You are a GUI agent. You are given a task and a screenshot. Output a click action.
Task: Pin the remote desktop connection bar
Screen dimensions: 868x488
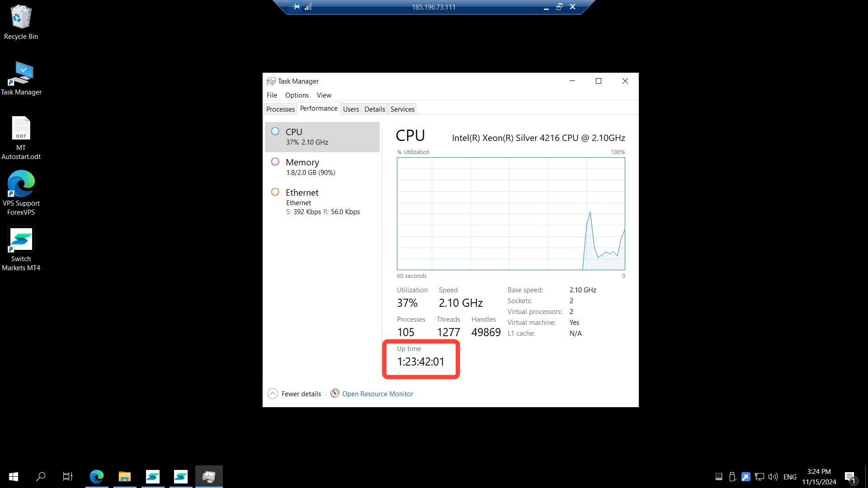(296, 7)
